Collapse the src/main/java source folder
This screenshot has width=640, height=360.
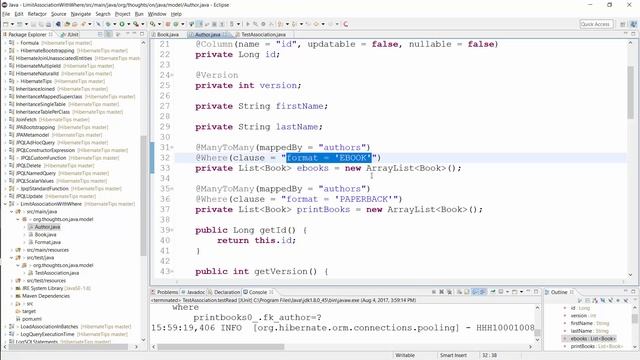tap(12, 212)
